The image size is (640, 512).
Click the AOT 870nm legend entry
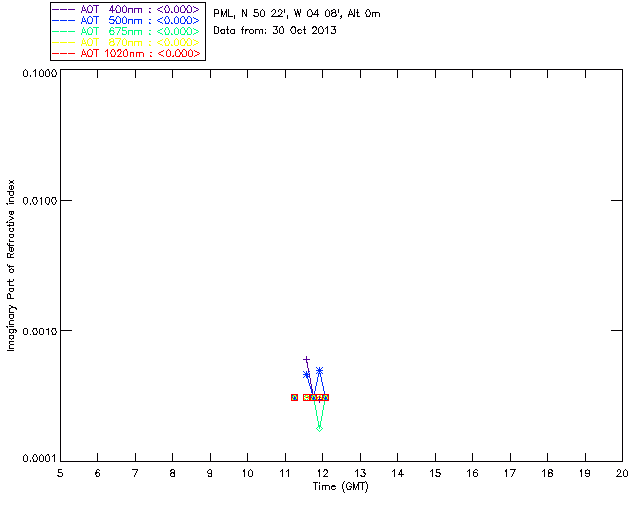(x=126, y=42)
